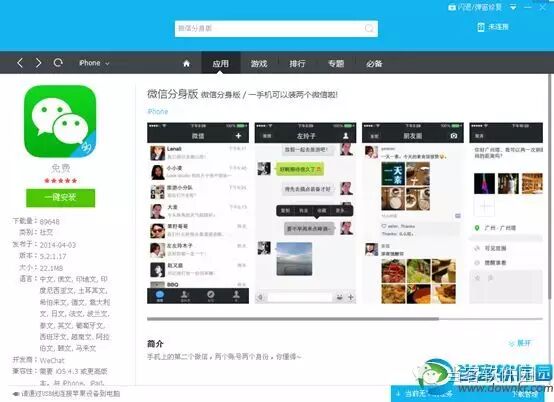Click the camera icon in title bar
The height and width of the screenshot is (402, 554).
click(x=452, y=7)
